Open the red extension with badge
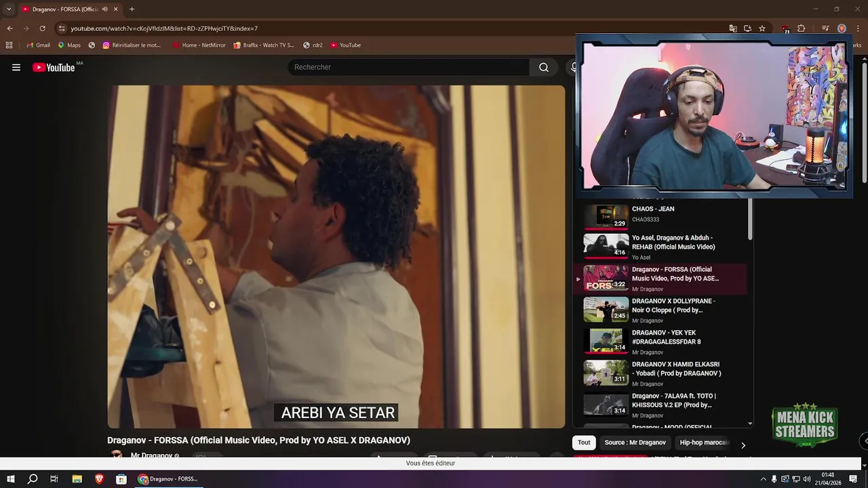The image size is (868, 488). coord(785,29)
